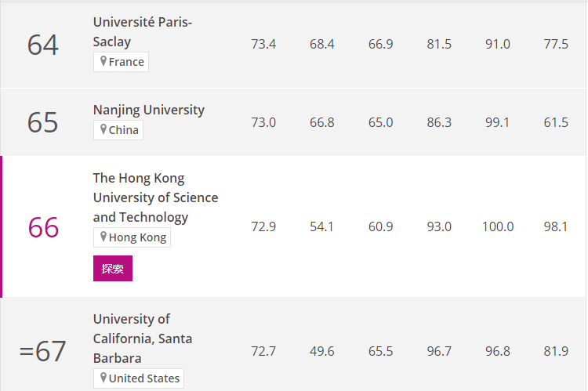Screen dimensions: 588x391
Task: Click rank number 64
Action: (x=43, y=45)
